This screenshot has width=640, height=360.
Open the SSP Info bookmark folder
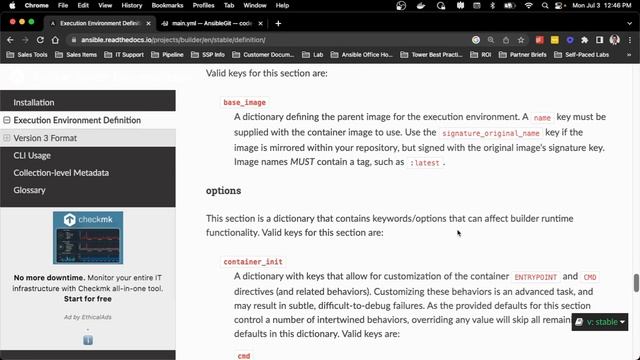pyautogui.click(x=208, y=55)
